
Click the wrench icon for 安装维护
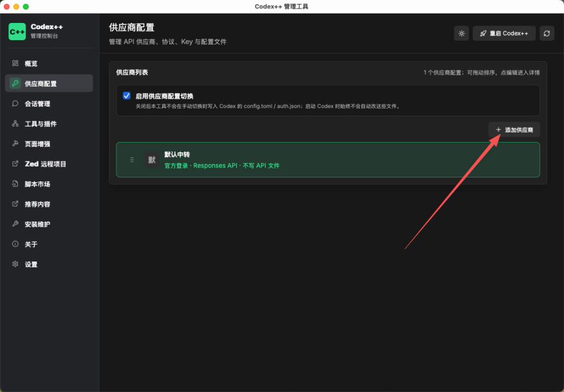click(x=15, y=224)
